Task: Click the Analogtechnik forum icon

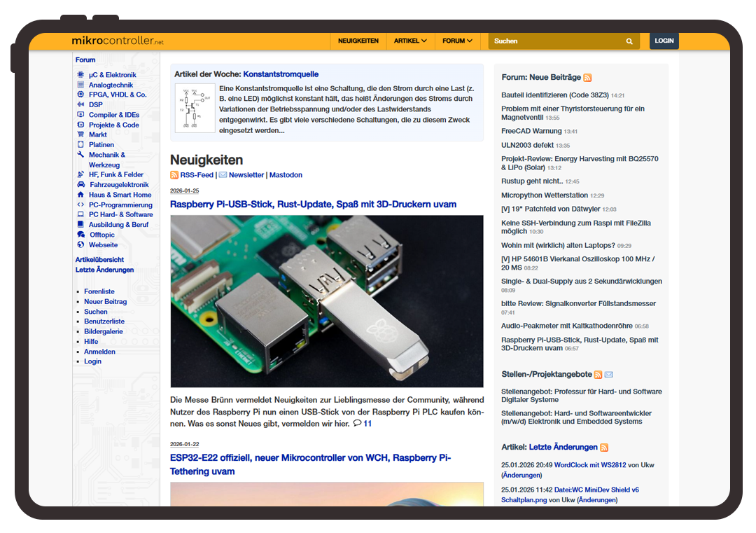Action: click(80, 85)
